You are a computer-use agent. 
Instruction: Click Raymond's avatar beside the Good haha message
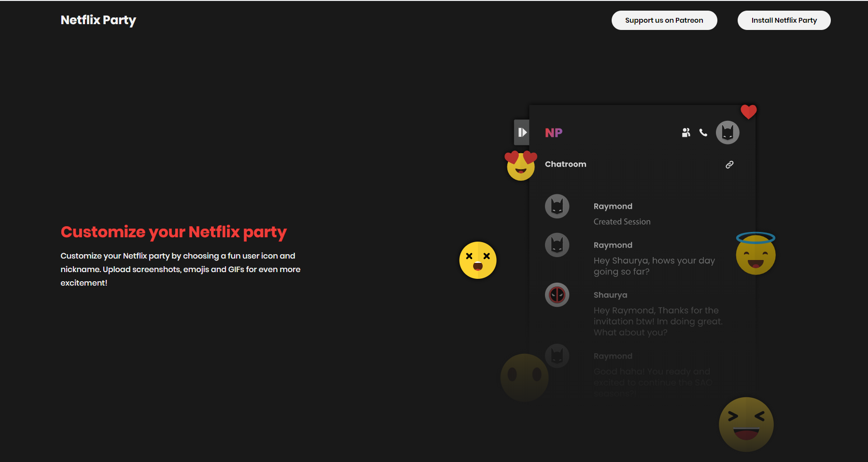tap(557, 356)
